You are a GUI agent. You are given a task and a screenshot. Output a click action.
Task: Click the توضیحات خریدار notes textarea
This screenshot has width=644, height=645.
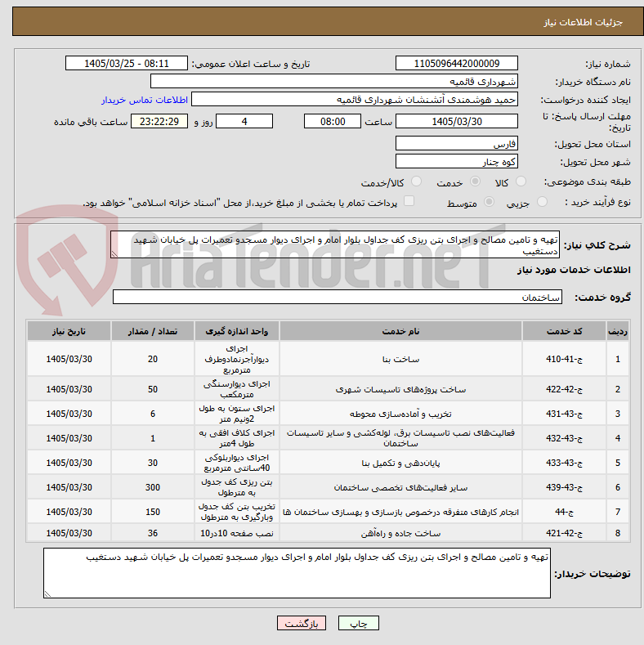pos(297,573)
